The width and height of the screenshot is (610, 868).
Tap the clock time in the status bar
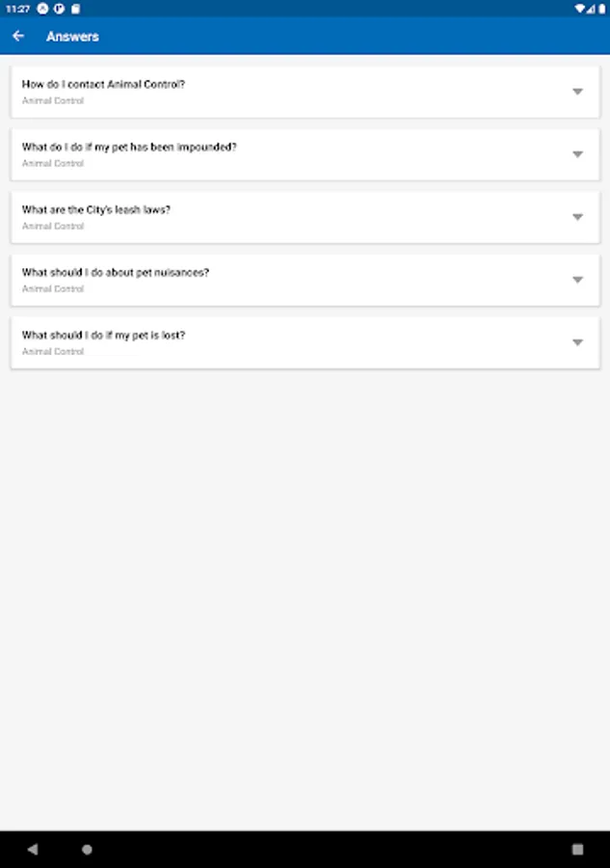[17, 8]
